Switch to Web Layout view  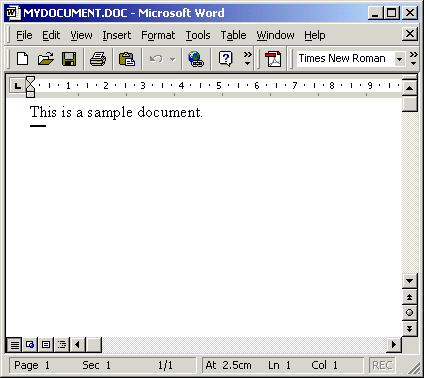[30, 344]
